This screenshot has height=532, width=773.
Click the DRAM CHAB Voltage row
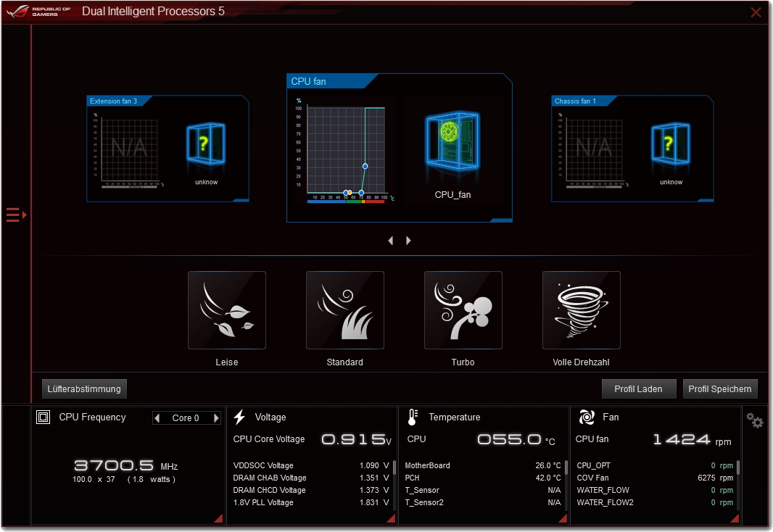pos(311,478)
